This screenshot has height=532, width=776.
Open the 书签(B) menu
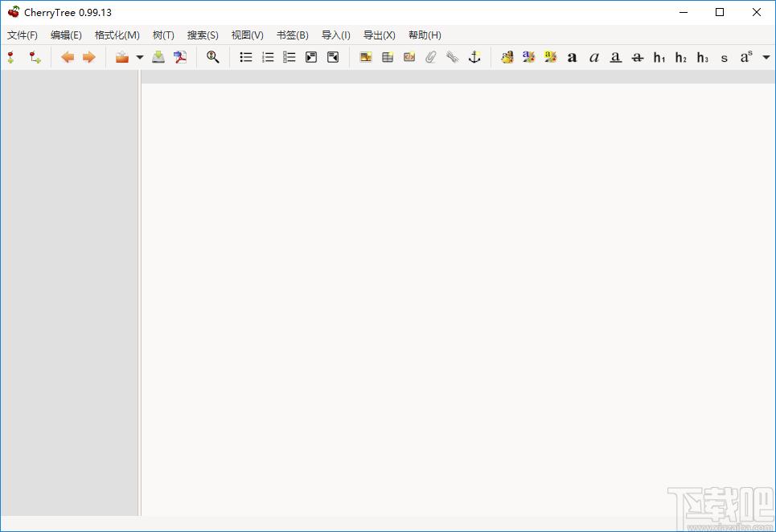[x=292, y=35]
